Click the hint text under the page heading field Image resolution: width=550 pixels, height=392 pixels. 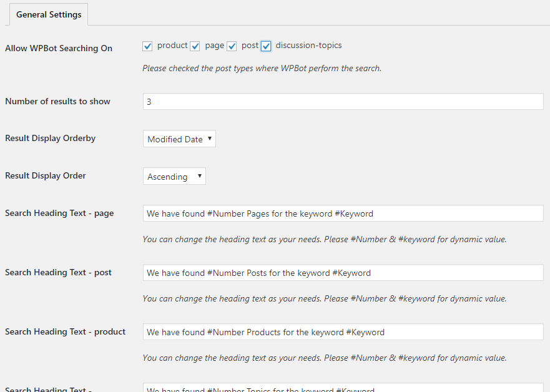(325, 240)
